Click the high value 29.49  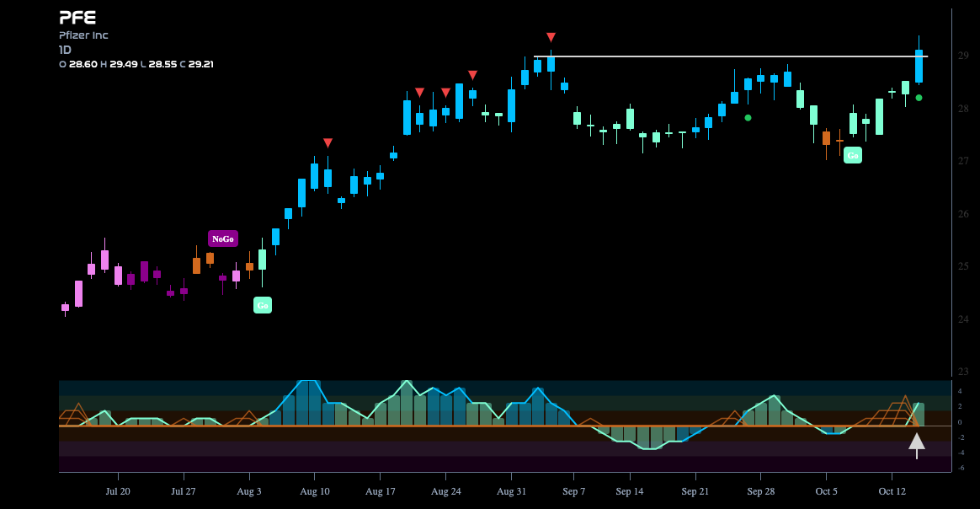pos(124,64)
